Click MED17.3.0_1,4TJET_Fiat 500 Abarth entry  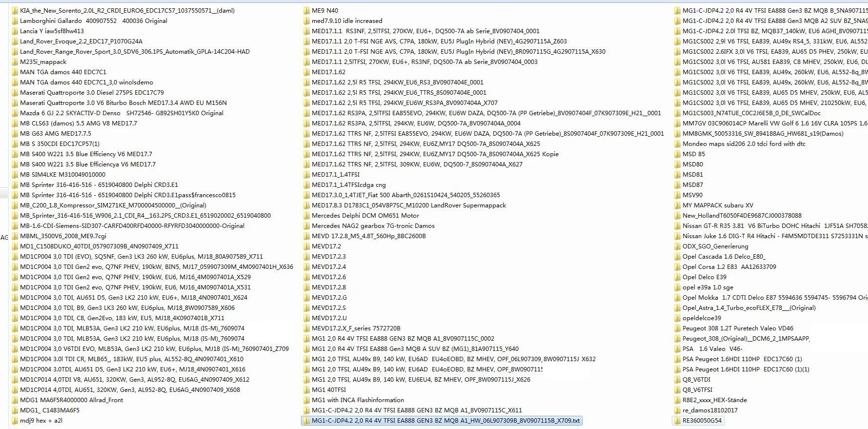(x=406, y=195)
